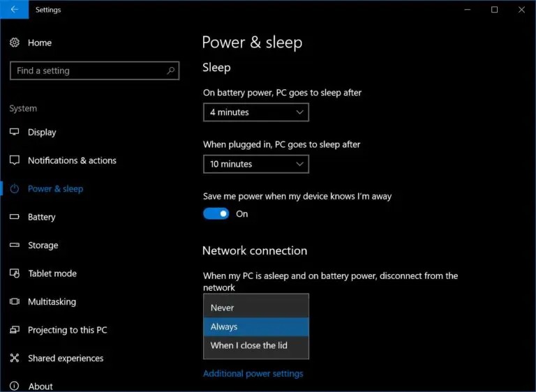Select the Battery icon in sidebar
The image size is (536, 392).
15,217
